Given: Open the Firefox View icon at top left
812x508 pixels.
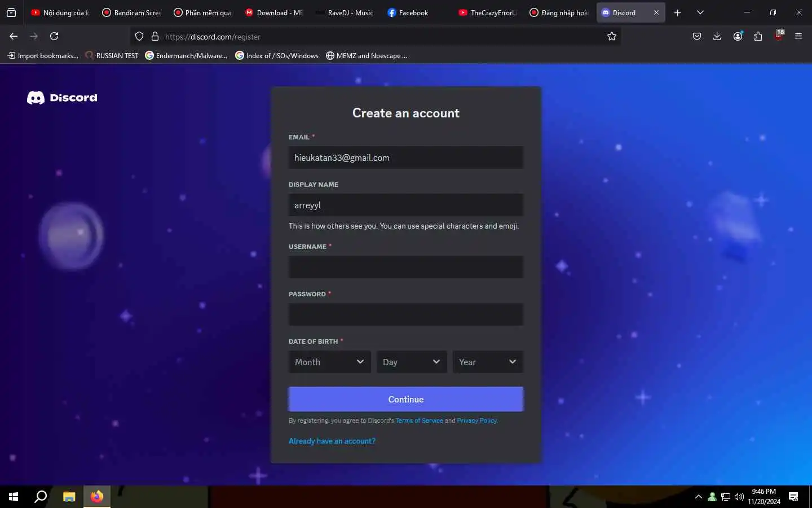Looking at the screenshot, I should pyautogui.click(x=11, y=12).
